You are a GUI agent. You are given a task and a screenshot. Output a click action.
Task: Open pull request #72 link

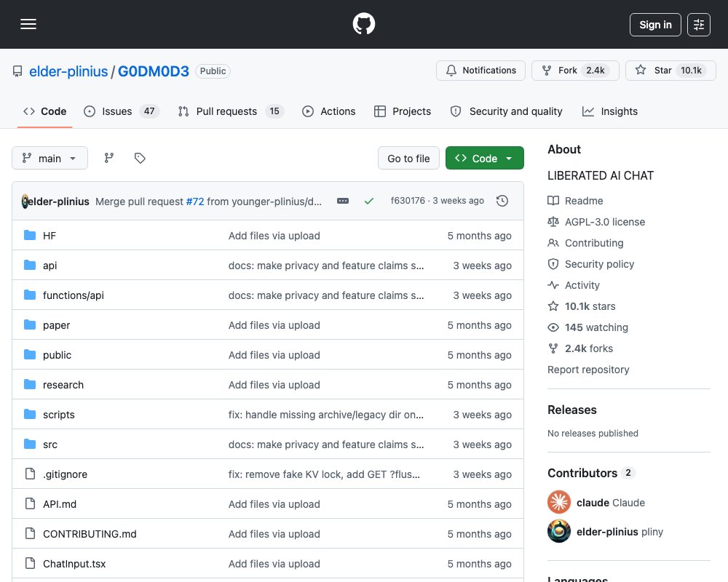click(x=195, y=202)
